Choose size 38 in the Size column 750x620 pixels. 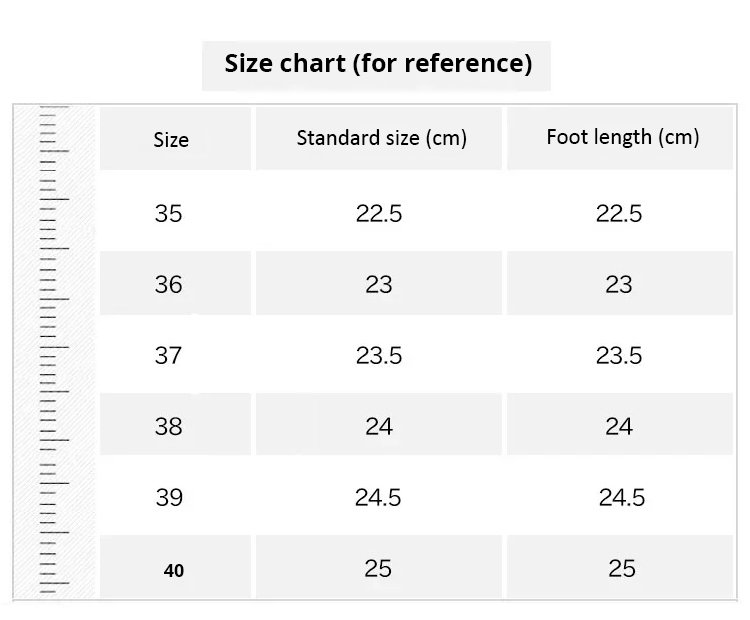(169, 427)
